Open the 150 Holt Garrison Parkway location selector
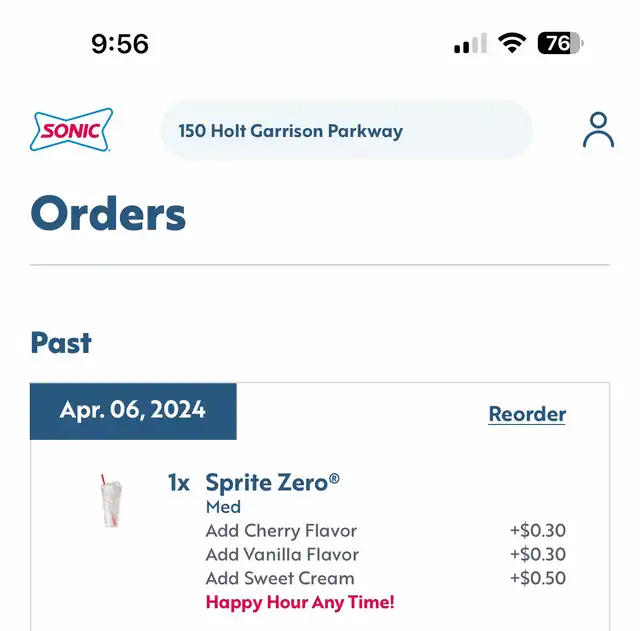The width and height of the screenshot is (640, 631). tap(346, 131)
